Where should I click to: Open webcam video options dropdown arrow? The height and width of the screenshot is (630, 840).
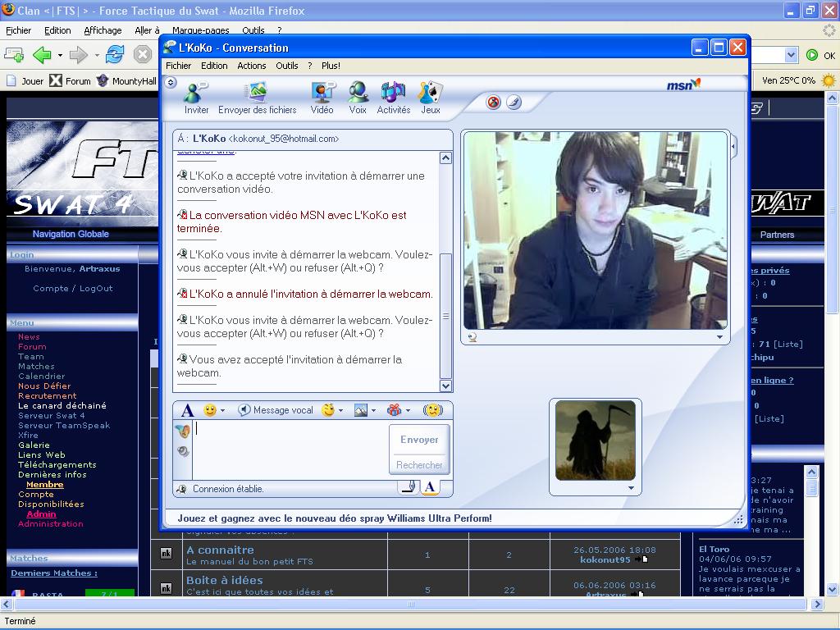point(719,337)
